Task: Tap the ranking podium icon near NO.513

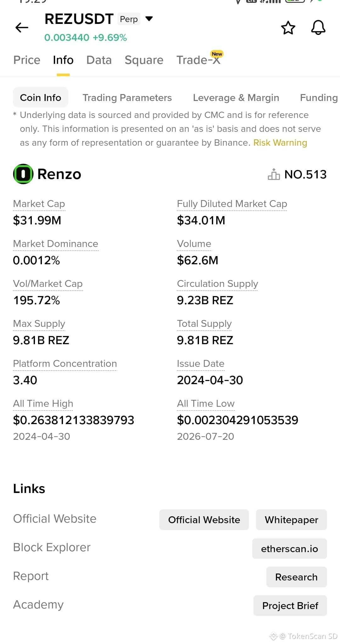Action: (x=274, y=174)
